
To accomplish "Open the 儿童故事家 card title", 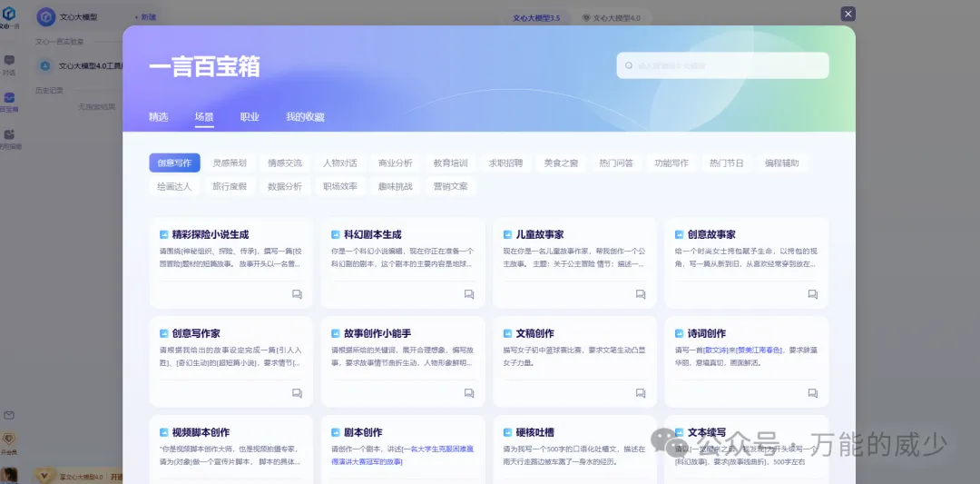I will click(539, 234).
